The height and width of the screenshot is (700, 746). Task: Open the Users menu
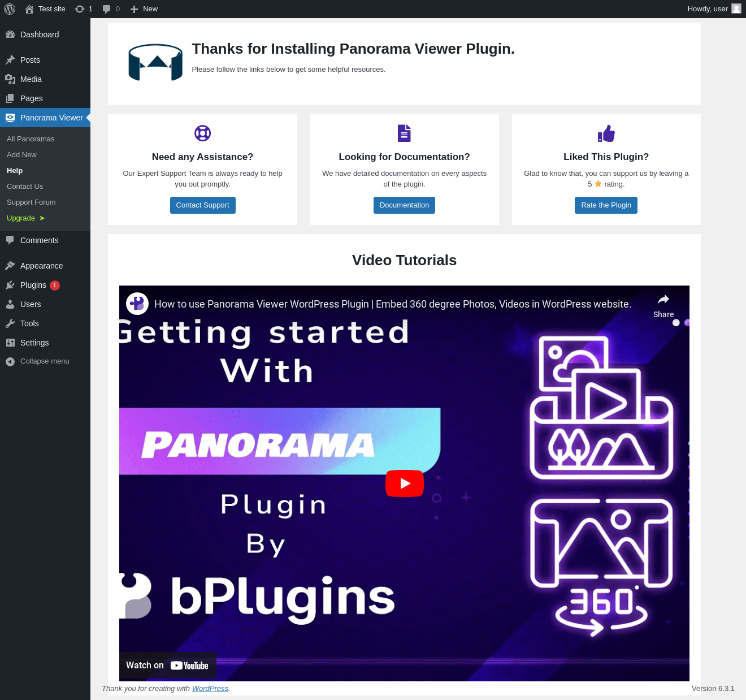[45, 304]
